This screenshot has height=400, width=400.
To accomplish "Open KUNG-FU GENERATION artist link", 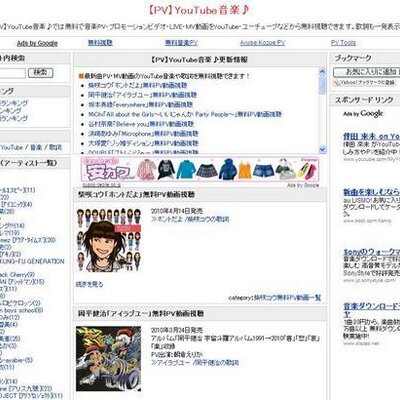I will point(32,261).
